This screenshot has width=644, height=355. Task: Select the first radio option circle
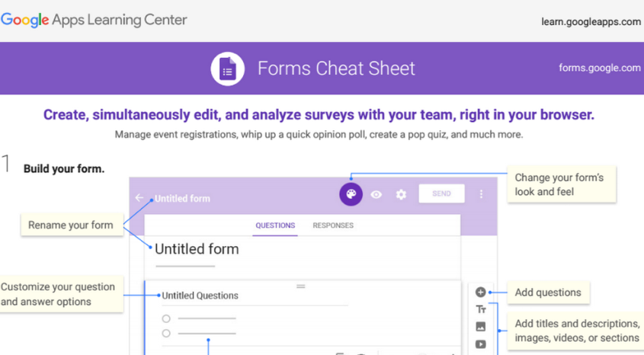point(166,318)
